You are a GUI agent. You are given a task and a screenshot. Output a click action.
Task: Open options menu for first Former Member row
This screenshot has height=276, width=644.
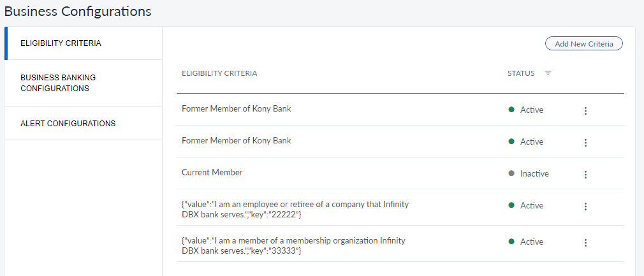(585, 111)
